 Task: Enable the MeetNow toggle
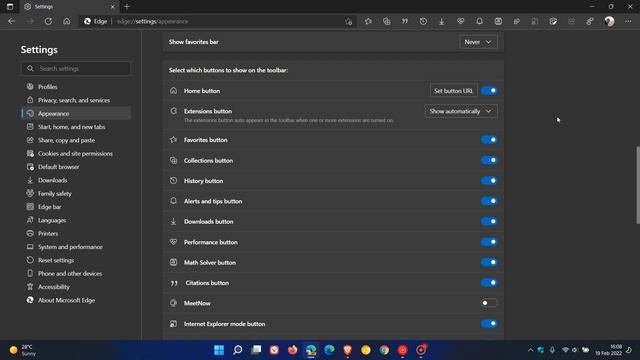pos(489,303)
